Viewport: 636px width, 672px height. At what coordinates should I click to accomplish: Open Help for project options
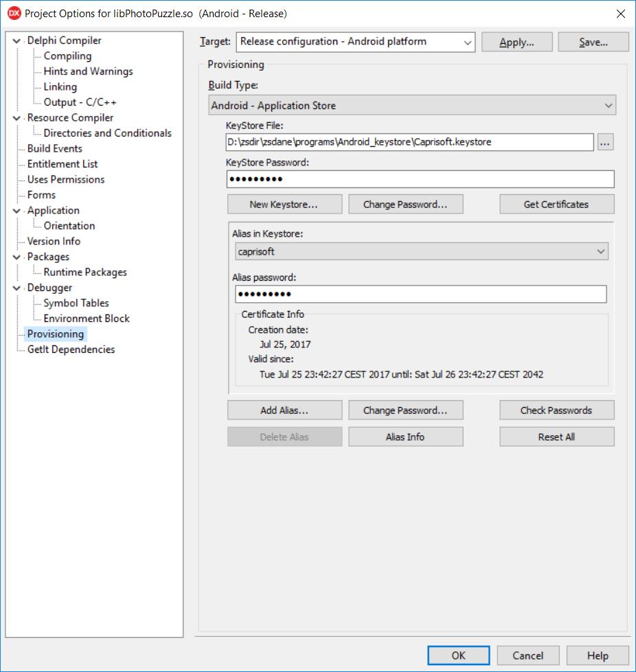click(598, 656)
